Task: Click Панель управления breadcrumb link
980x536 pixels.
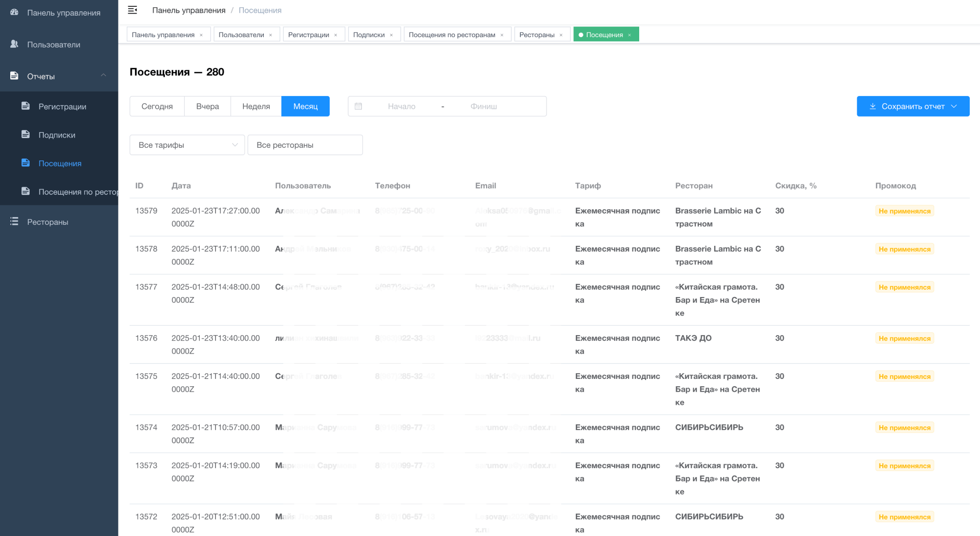Action: 189,10
